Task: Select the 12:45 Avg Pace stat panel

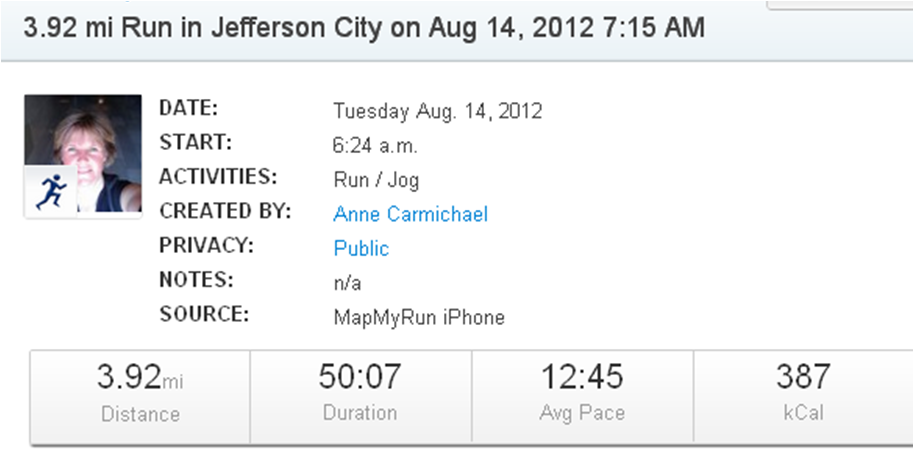Action: pyautogui.click(x=582, y=395)
